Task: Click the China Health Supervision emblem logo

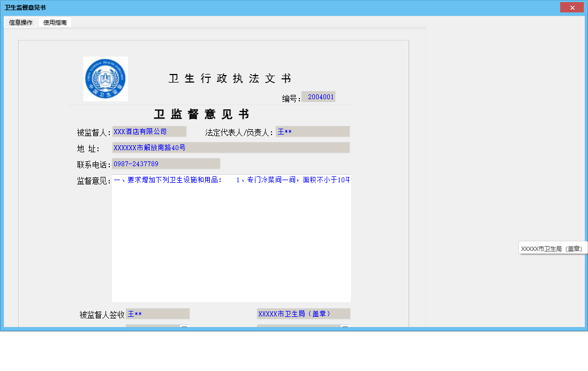Action: tap(105, 78)
